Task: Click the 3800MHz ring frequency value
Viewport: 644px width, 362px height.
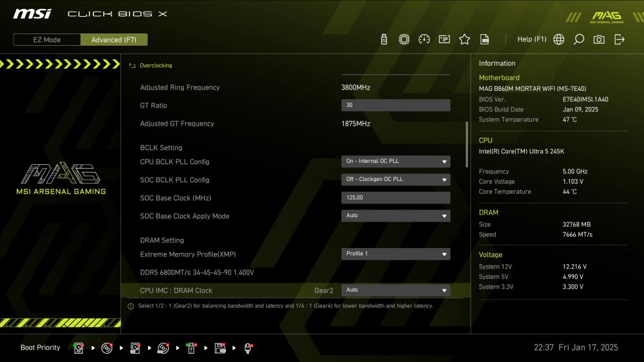Action: (355, 88)
